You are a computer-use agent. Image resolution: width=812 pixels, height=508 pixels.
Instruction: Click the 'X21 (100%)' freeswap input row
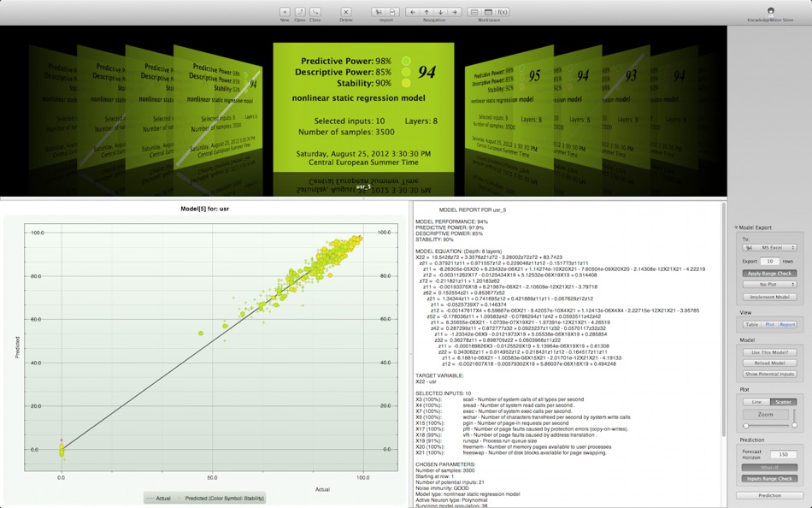tap(510, 452)
